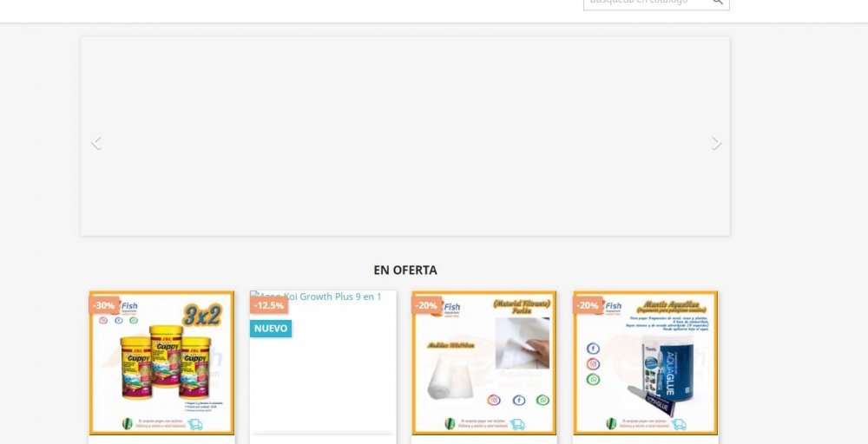Click -20% badge on AquaGlue product
This screenshot has height=444, width=868.
click(588, 305)
